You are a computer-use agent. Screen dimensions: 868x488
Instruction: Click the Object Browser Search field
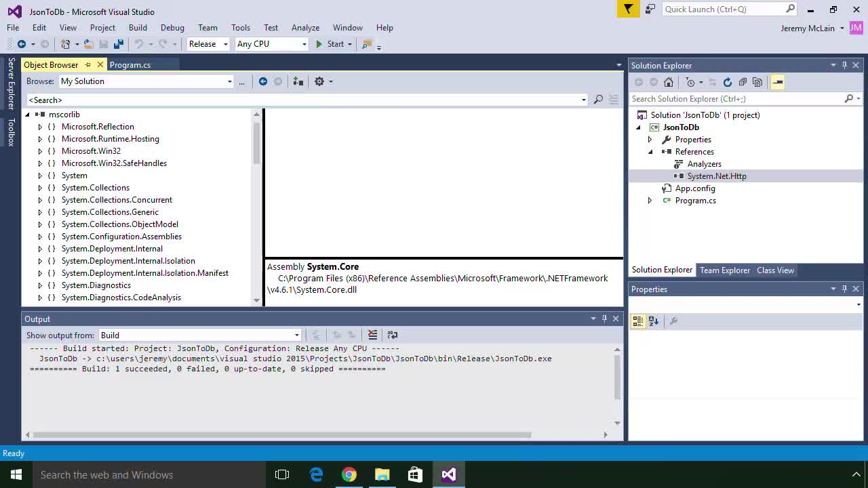coord(307,100)
